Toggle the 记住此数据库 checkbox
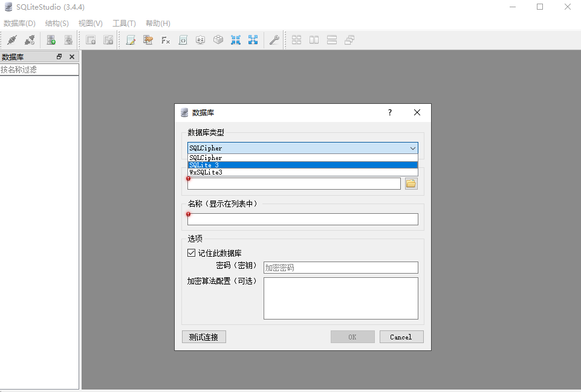 click(x=191, y=253)
